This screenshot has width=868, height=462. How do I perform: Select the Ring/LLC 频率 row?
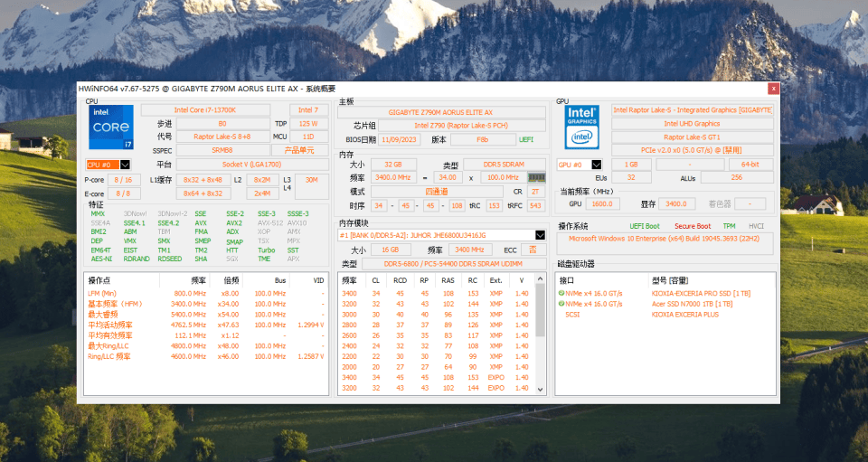tap(206, 356)
